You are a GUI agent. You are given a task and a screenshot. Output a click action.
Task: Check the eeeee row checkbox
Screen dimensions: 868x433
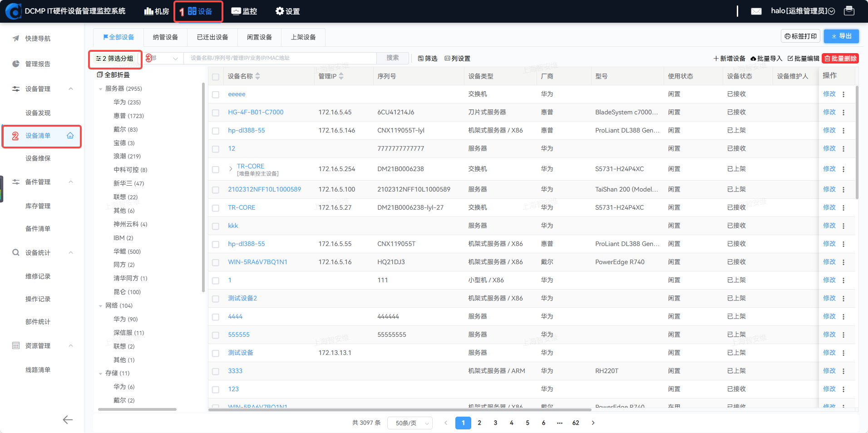216,95
